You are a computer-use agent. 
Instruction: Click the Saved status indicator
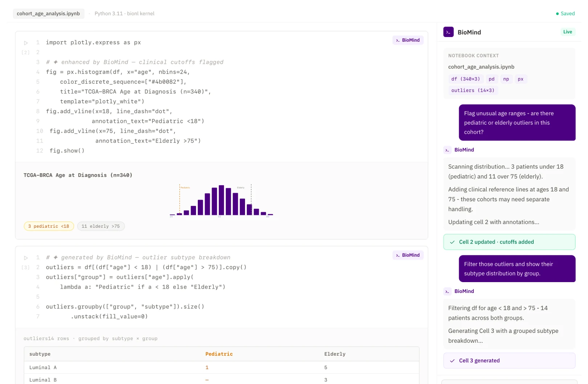pyautogui.click(x=565, y=13)
